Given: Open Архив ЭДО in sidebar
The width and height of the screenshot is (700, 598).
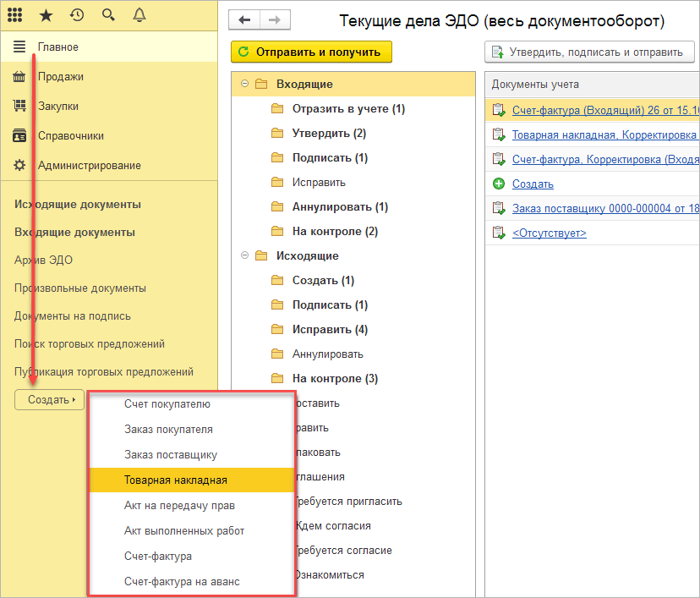Looking at the screenshot, I should [x=43, y=260].
